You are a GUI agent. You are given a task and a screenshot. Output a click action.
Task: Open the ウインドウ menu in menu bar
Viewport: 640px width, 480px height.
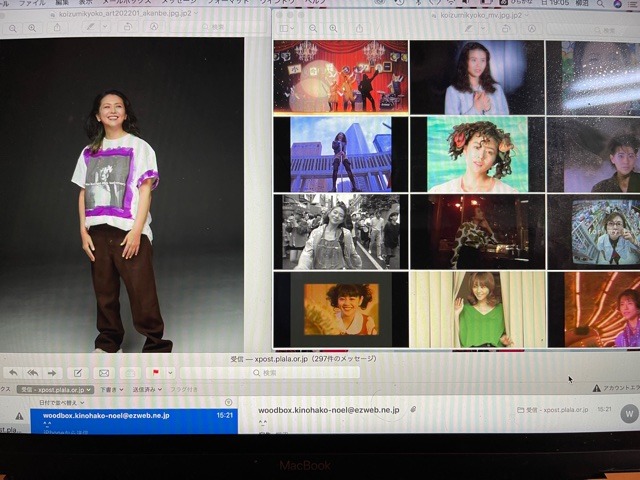tap(278, 2)
